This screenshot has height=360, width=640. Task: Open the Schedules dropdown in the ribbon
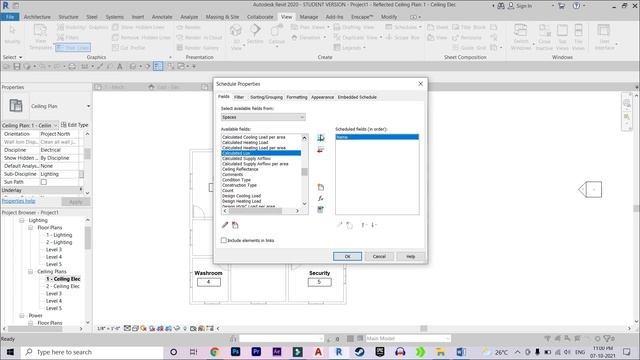click(x=404, y=27)
